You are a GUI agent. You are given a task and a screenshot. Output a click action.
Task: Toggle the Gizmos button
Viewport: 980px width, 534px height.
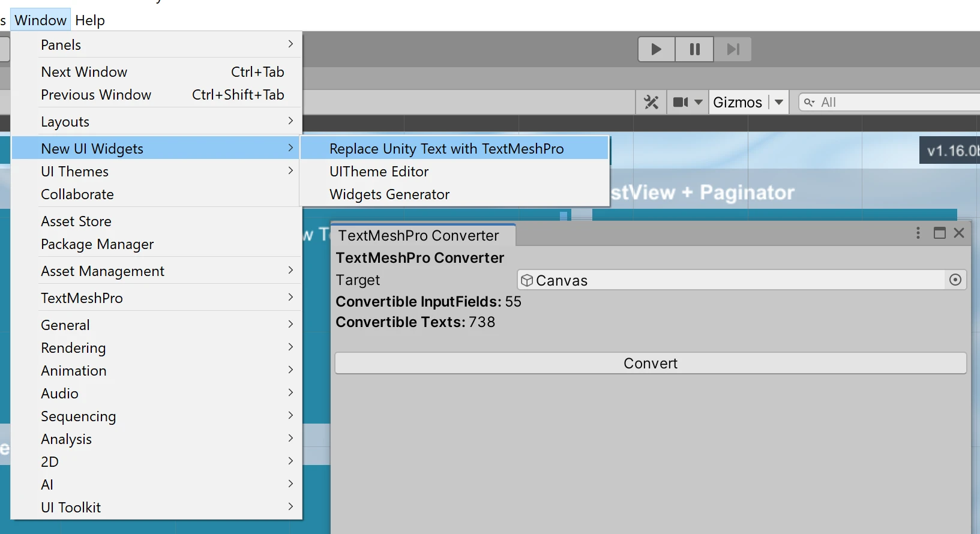[x=738, y=102]
